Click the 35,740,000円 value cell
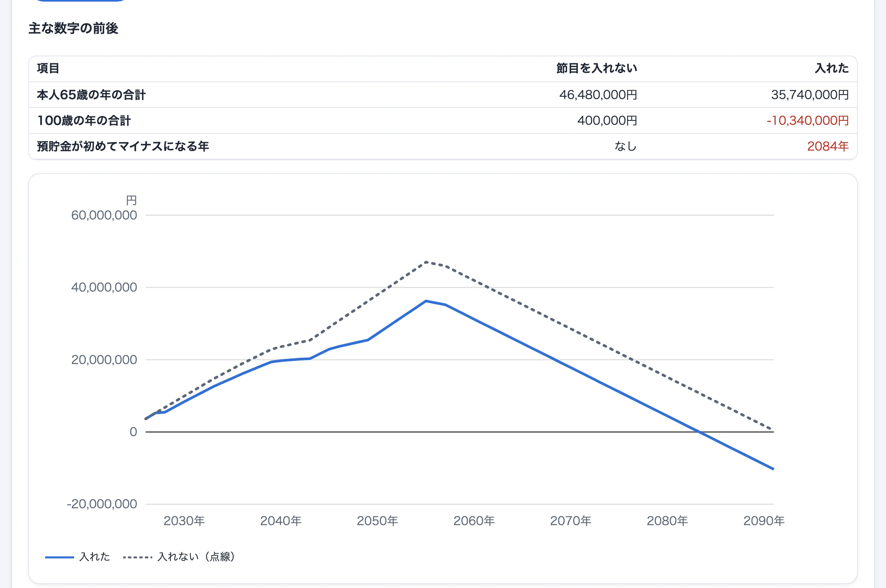 pos(810,95)
